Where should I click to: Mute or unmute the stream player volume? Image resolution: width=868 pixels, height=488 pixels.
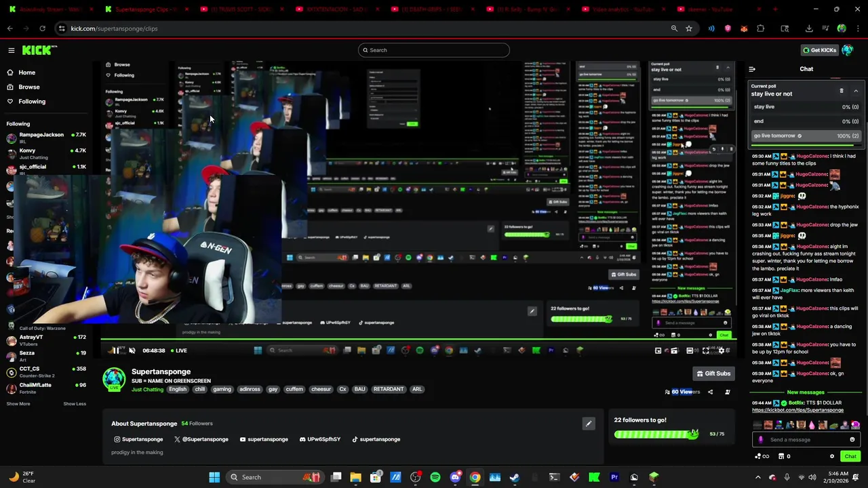point(132,350)
